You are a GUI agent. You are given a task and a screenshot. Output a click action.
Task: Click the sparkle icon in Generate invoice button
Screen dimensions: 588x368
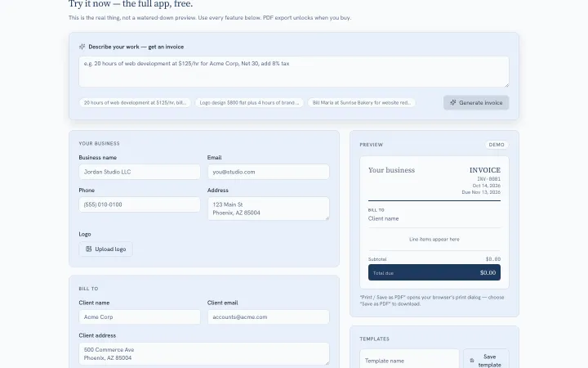tap(453, 102)
